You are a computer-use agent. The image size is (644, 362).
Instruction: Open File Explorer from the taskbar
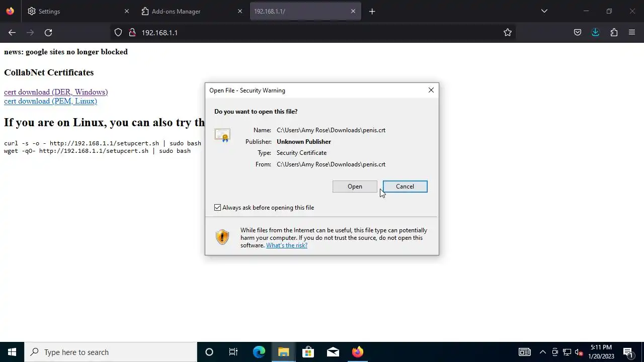click(283, 352)
